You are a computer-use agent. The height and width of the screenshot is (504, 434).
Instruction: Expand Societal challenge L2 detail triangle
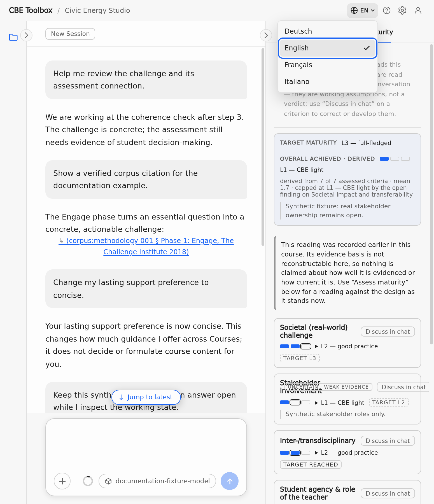316,346
